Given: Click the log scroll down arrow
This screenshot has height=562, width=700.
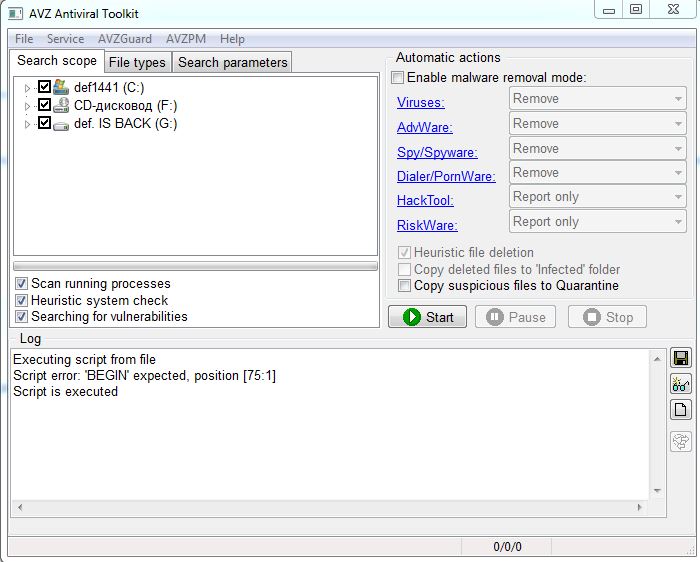Looking at the screenshot, I should tap(657, 491).
